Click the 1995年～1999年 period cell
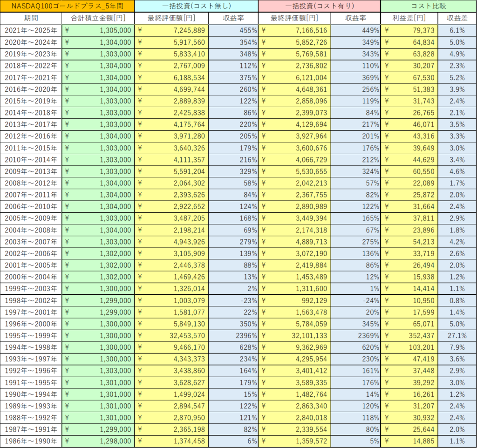This screenshot has width=477, height=448. [x=31, y=336]
